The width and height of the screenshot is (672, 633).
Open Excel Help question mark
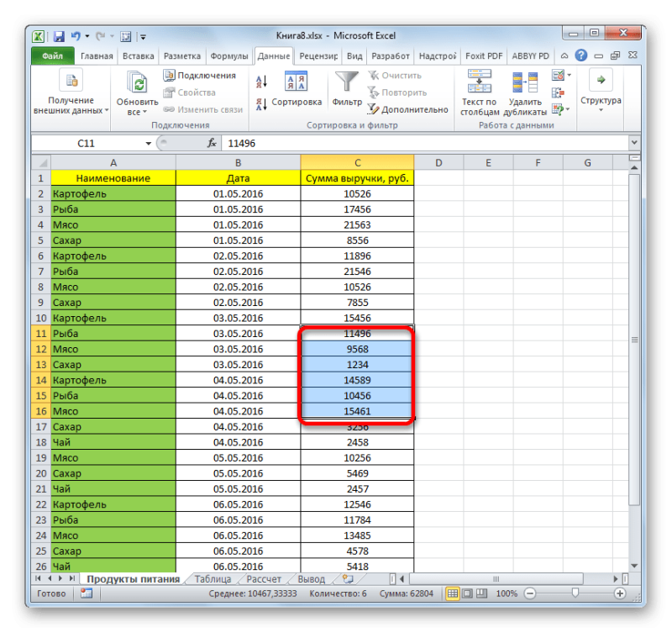(581, 55)
